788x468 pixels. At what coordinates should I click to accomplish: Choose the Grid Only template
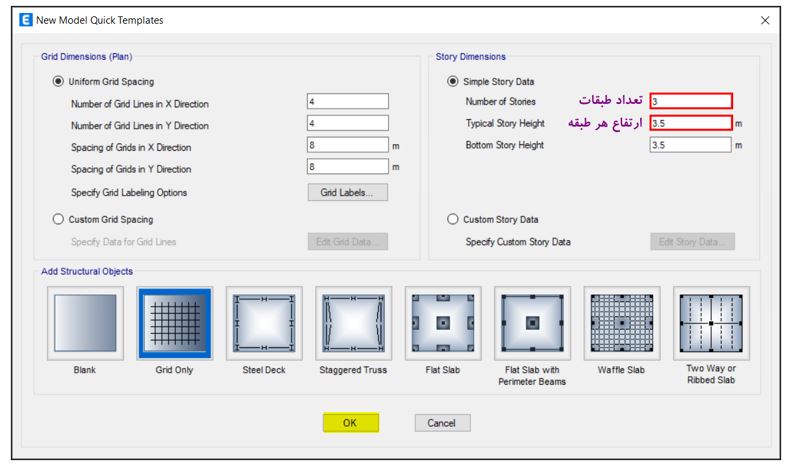[175, 323]
